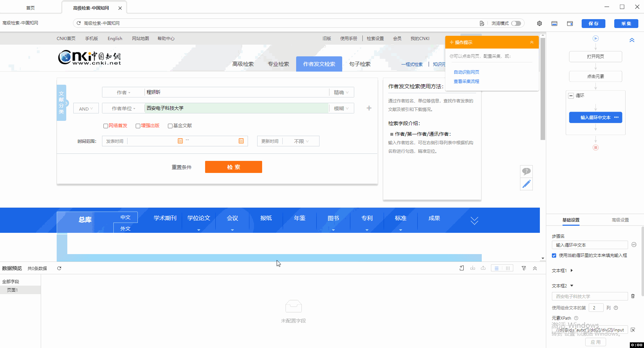Click the 自动识别网页 link
Screen dimensions: 644x348
(x=466, y=72)
